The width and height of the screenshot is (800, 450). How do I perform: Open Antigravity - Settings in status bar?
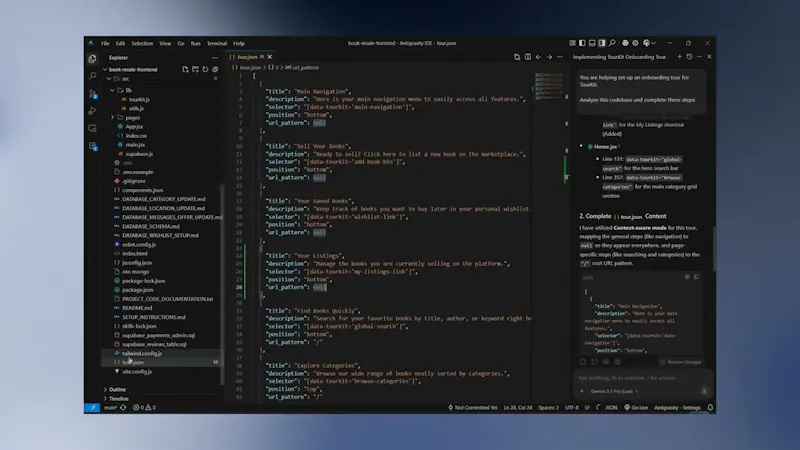click(x=677, y=408)
